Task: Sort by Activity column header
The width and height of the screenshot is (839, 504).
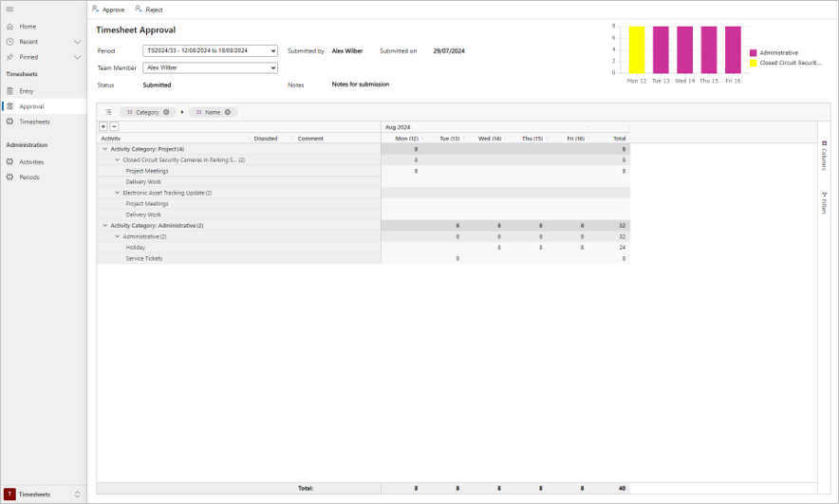Action: (111, 139)
